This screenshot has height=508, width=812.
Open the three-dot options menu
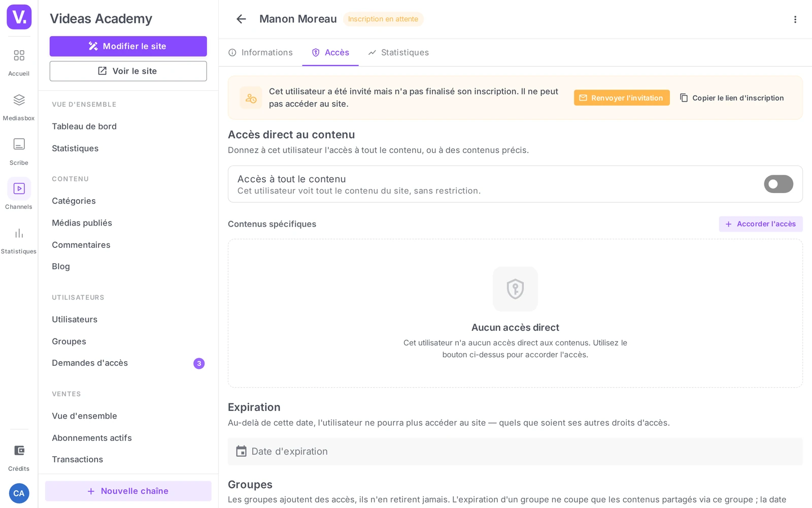coord(795,19)
